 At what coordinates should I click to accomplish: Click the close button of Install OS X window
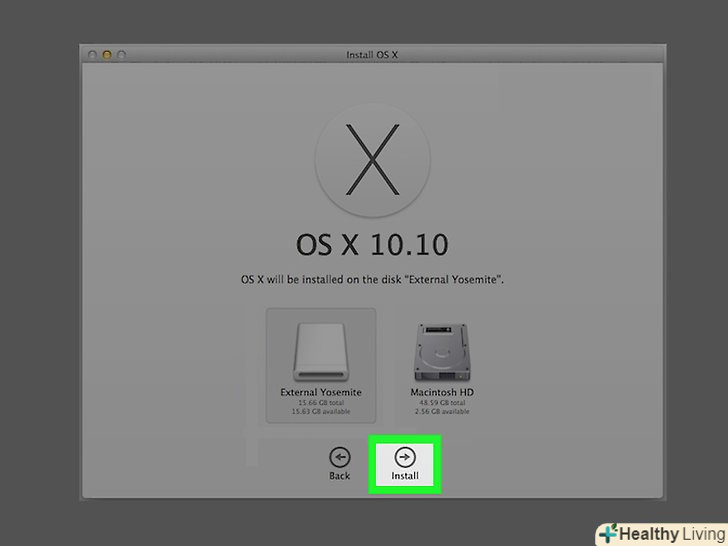point(92,55)
